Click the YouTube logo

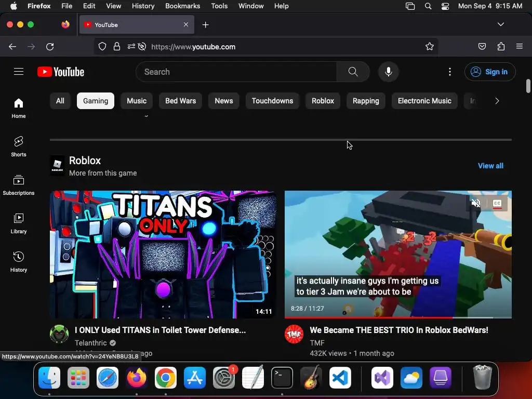click(x=61, y=72)
